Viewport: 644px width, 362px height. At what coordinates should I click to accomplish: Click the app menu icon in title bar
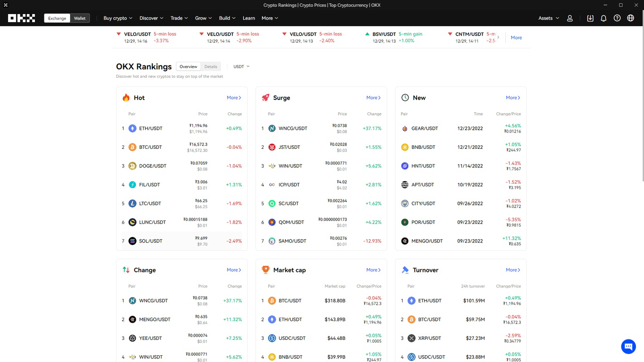pos(5,5)
